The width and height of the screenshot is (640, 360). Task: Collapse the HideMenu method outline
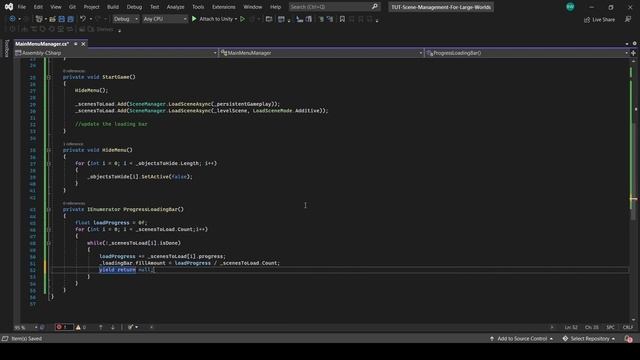click(49, 150)
